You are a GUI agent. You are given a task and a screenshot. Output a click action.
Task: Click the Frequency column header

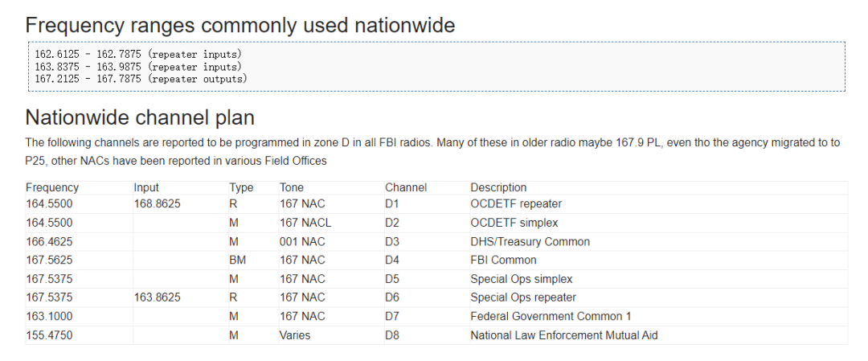[52, 187]
